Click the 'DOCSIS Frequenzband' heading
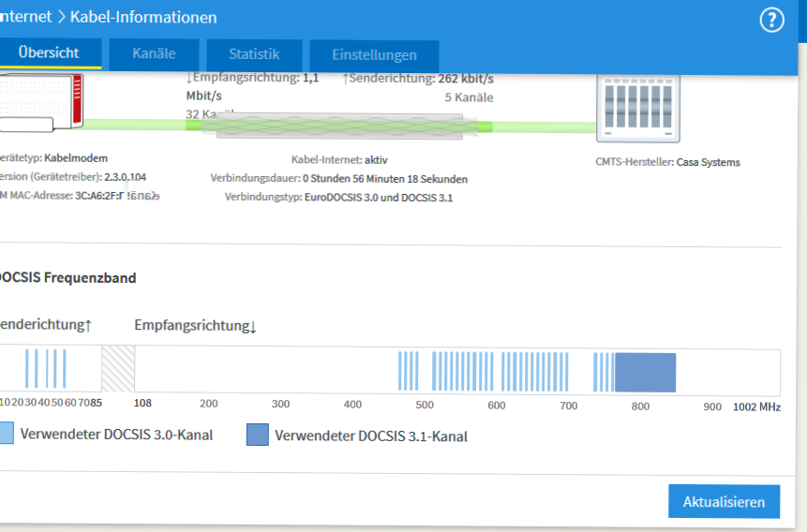The width and height of the screenshot is (807, 532). point(67,278)
